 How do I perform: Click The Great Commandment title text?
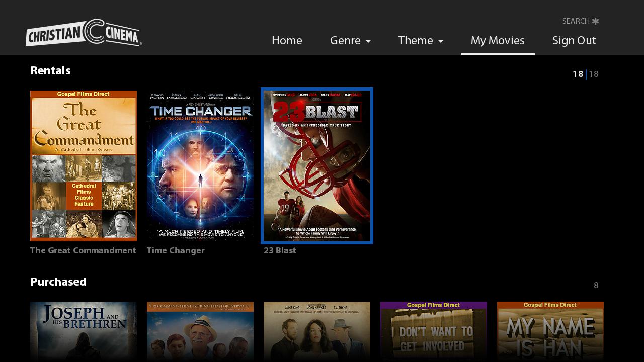coord(83,250)
